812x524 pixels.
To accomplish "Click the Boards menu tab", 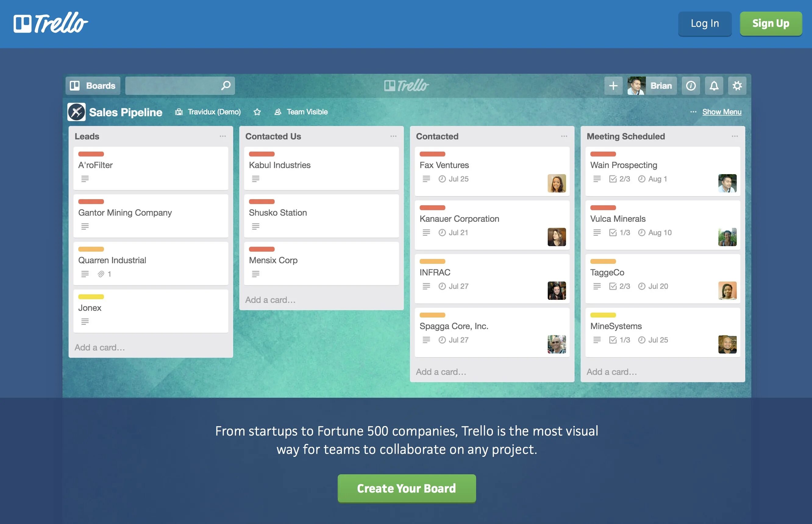I will click(93, 85).
